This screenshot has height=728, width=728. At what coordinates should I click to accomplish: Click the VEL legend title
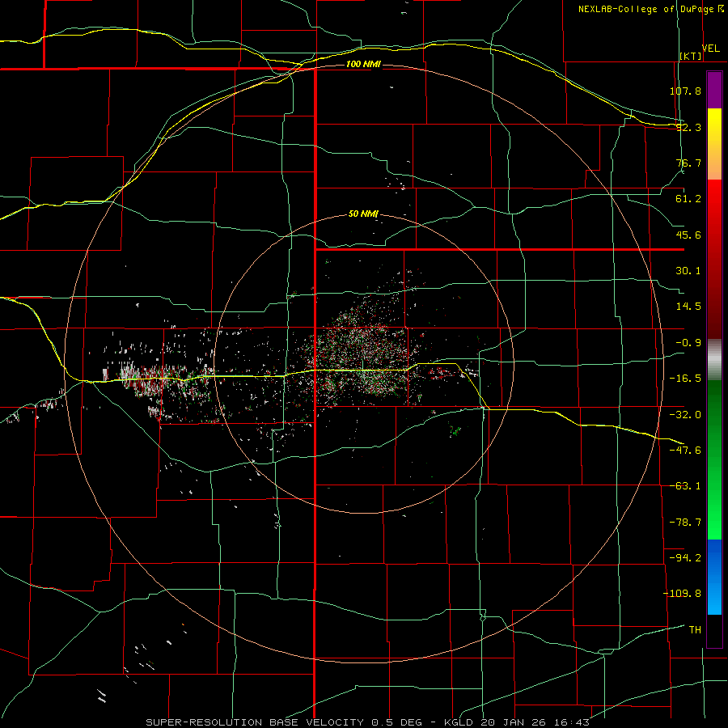pos(711,49)
